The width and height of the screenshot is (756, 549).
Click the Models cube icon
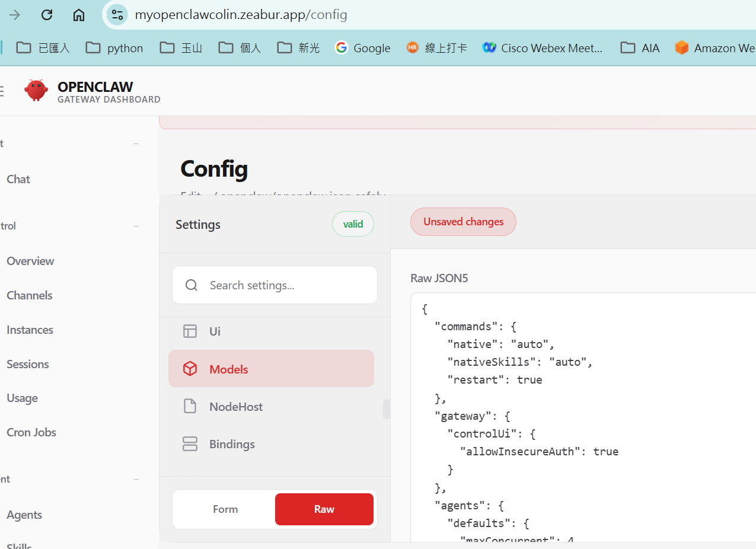[x=190, y=369]
